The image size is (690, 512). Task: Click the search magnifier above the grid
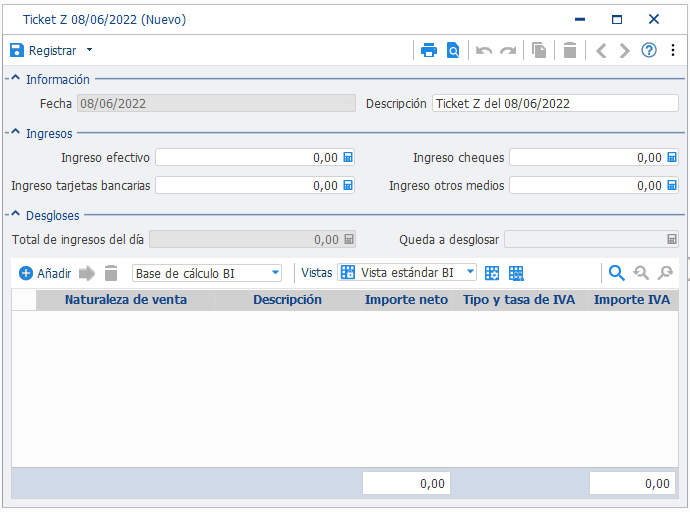tap(617, 273)
